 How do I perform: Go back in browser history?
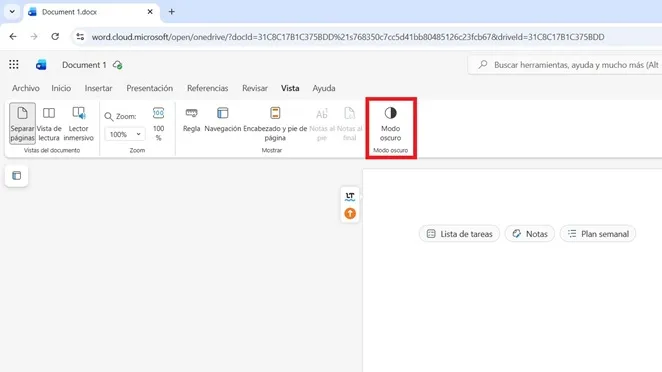coord(13,37)
